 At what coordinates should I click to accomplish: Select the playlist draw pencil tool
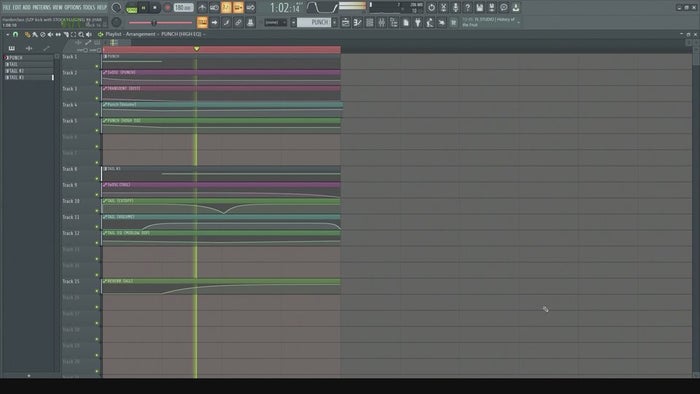(x=27, y=34)
